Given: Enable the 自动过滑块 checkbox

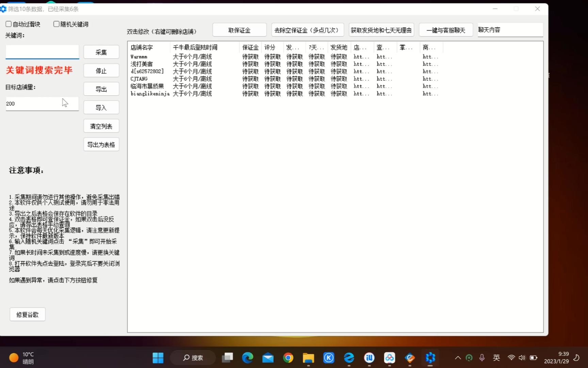Looking at the screenshot, I should (x=9, y=24).
